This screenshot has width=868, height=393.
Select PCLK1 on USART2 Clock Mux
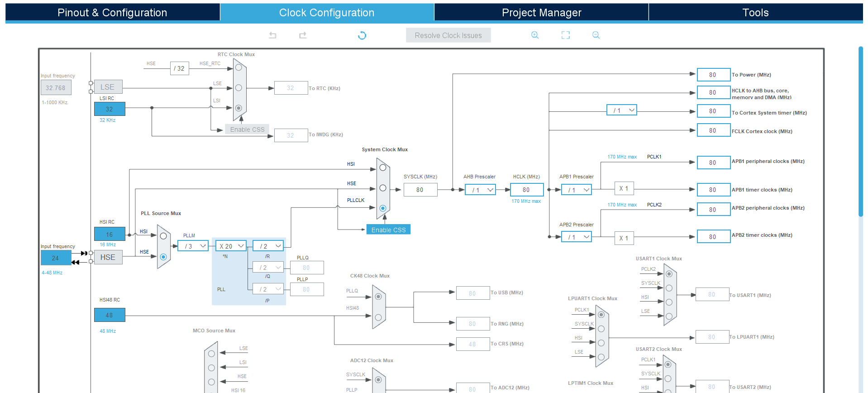pyautogui.click(x=668, y=364)
